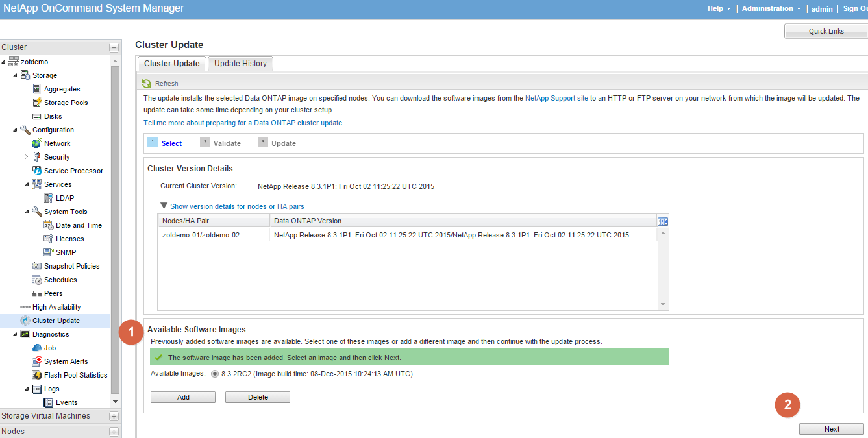Click the High Availability icon
The width and height of the screenshot is (868, 438).
click(25, 307)
